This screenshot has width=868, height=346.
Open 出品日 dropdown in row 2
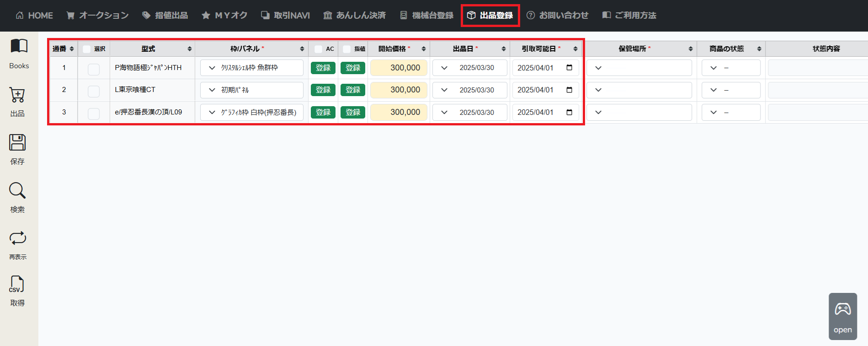[470, 90]
